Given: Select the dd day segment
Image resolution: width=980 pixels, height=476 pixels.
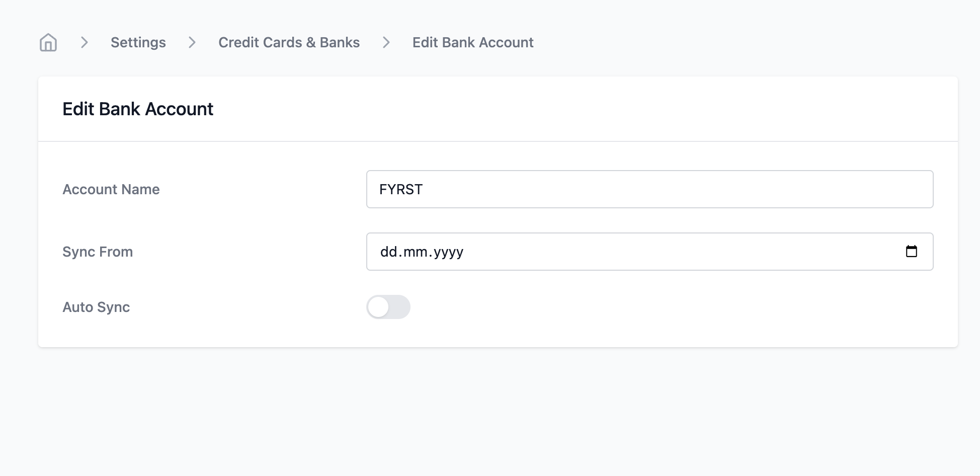Looking at the screenshot, I should pyautogui.click(x=389, y=251).
